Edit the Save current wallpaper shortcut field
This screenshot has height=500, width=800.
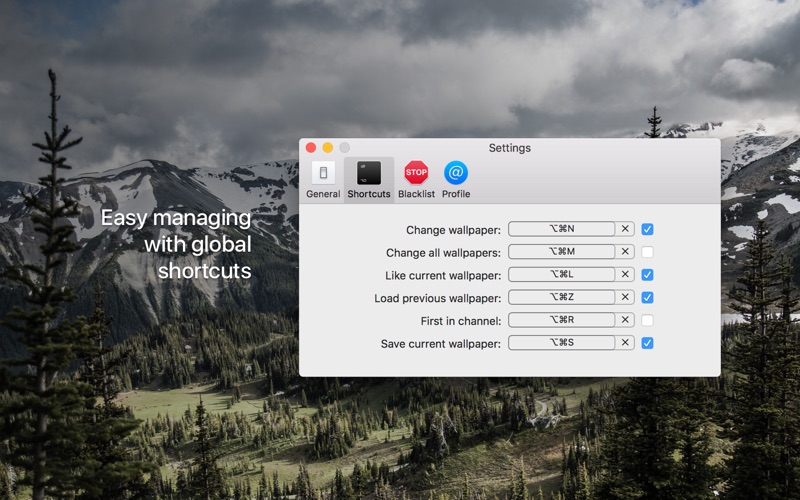(561, 343)
